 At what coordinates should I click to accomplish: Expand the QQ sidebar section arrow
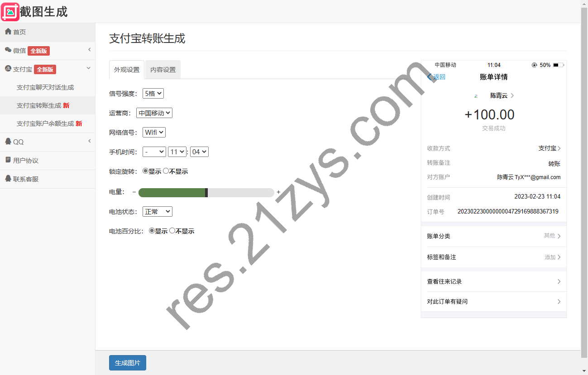point(89,141)
